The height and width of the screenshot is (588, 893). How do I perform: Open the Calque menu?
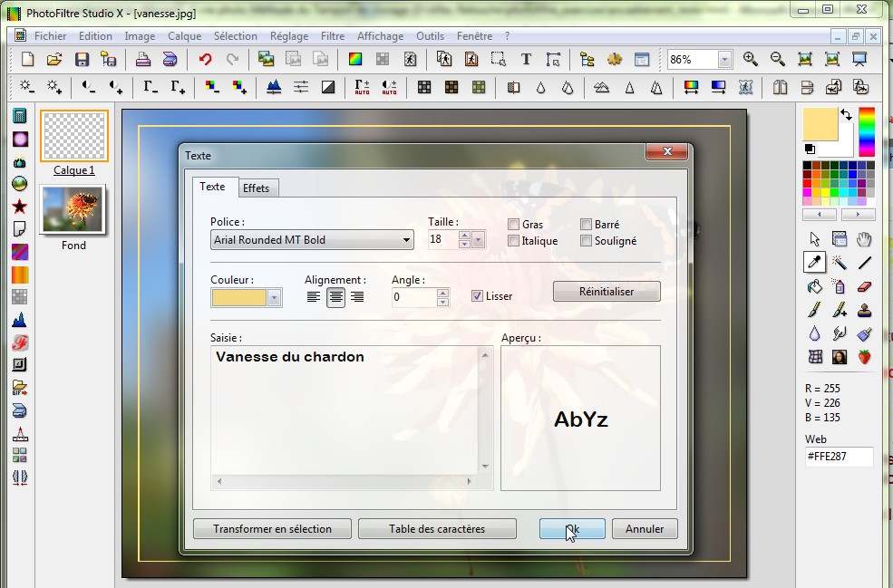pos(185,36)
